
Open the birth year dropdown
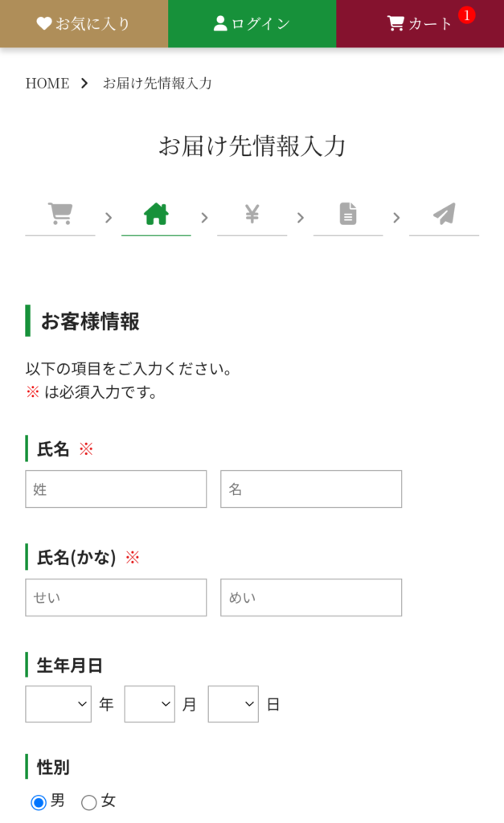click(x=59, y=704)
